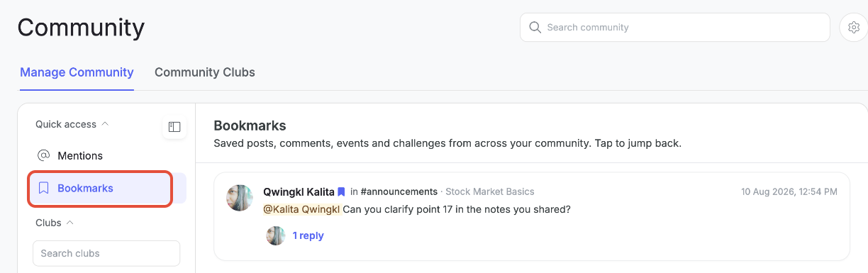This screenshot has width=868, height=273.
Task: Click the Bookmarks panel heading
Action: click(250, 126)
